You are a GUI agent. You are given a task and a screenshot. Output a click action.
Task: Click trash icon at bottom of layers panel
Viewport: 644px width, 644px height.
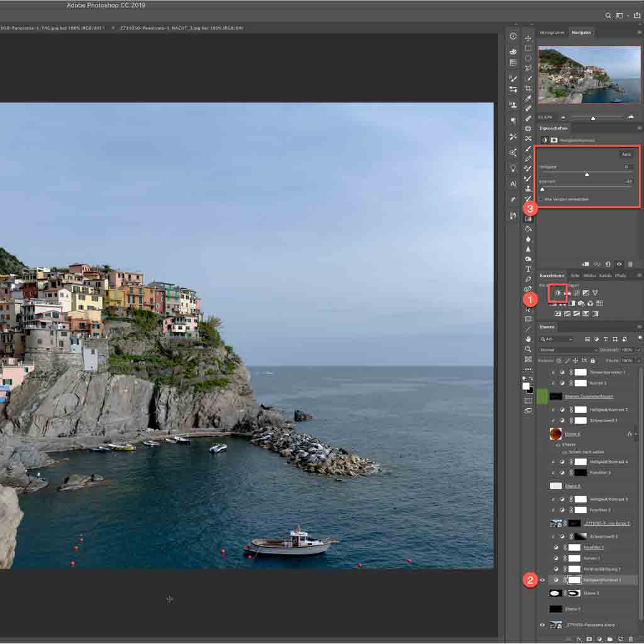tap(631, 639)
